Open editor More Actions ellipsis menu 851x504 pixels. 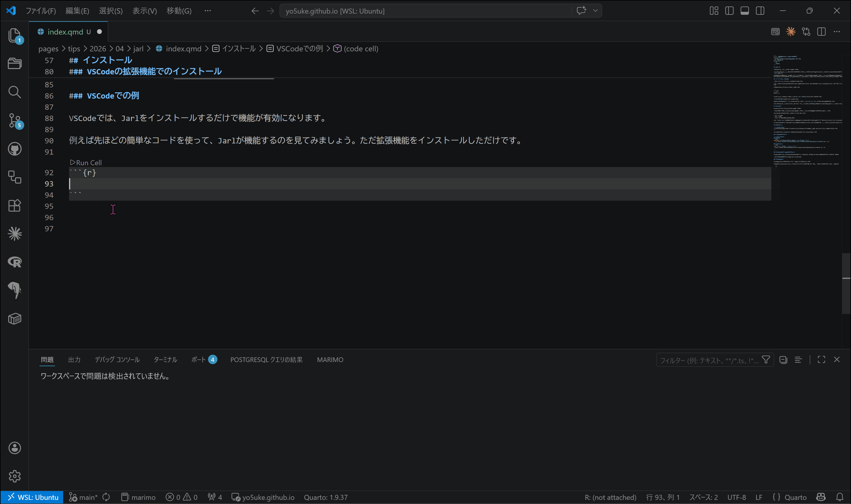pyautogui.click(x=837, y=32)
